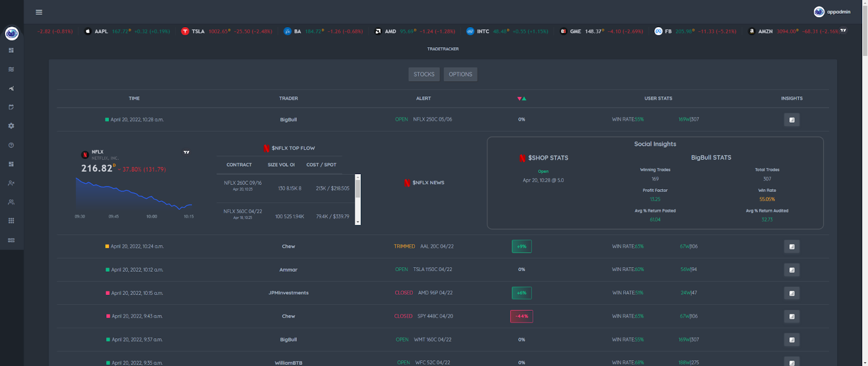Open insights for Chew SPY 448C row
868x366 pixels.
[792, 317]
